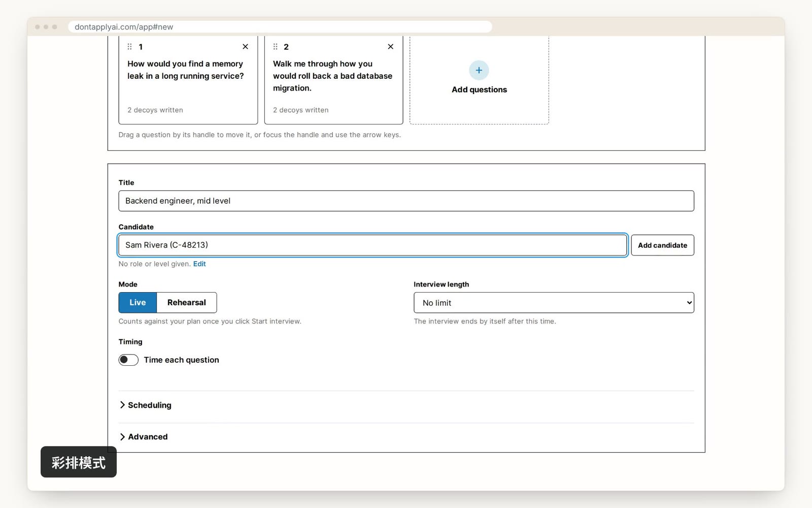Screen dimensions: 812x508
Task: Grab the drag handle of question 2
Action: [x=275, y=47]
